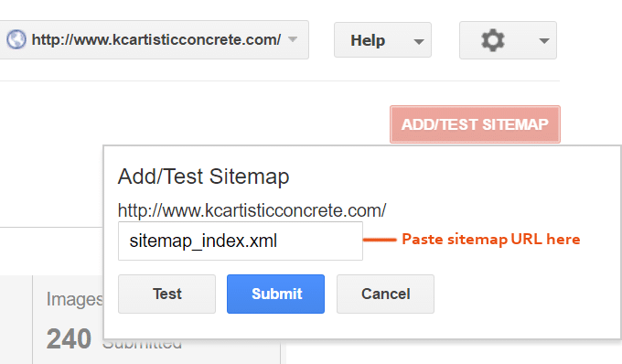Click the 'Paste sitemap URL here' annotation
The image size is (622, 364).
point(490,239)
